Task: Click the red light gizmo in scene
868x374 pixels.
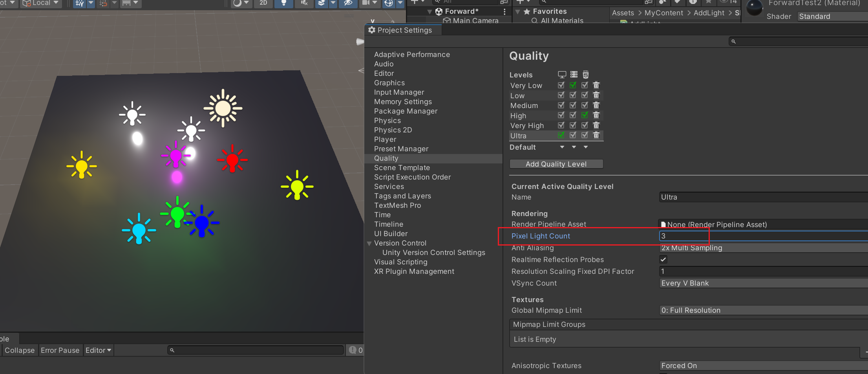Action: click(x=232, y=159)
